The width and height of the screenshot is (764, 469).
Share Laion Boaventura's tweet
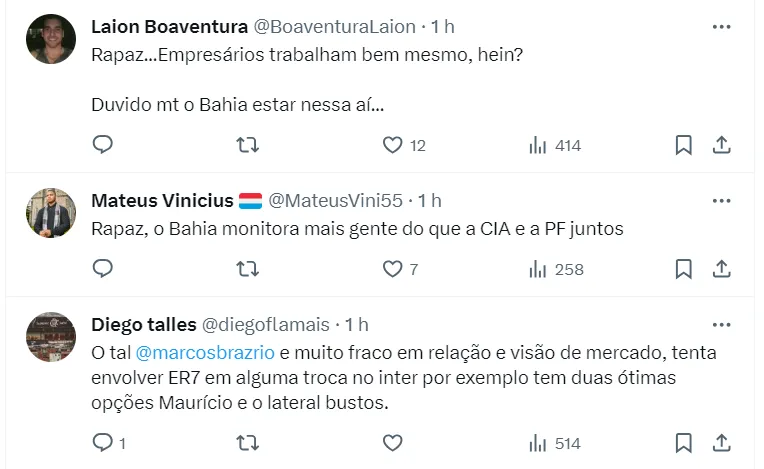720,145
